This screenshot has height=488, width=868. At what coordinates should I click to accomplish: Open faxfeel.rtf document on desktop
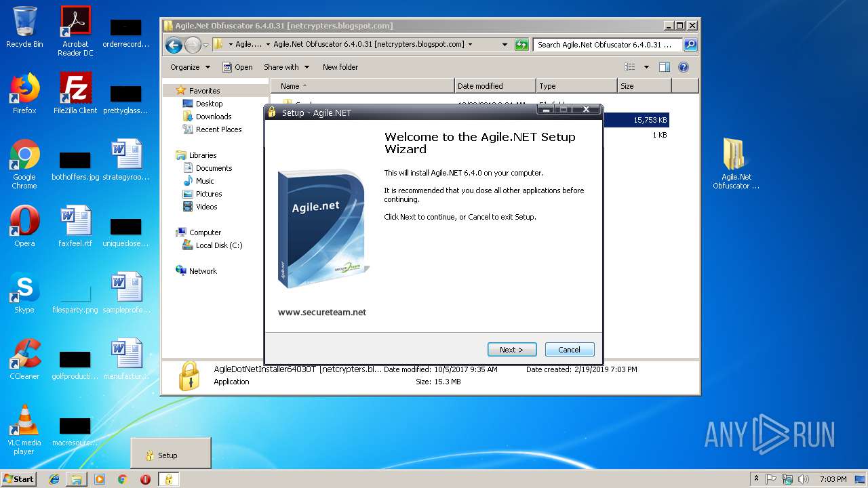tap(75, 226)
